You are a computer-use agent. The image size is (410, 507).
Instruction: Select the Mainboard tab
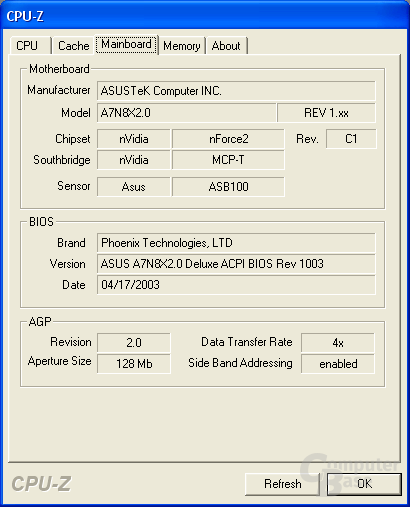(126, 44)
